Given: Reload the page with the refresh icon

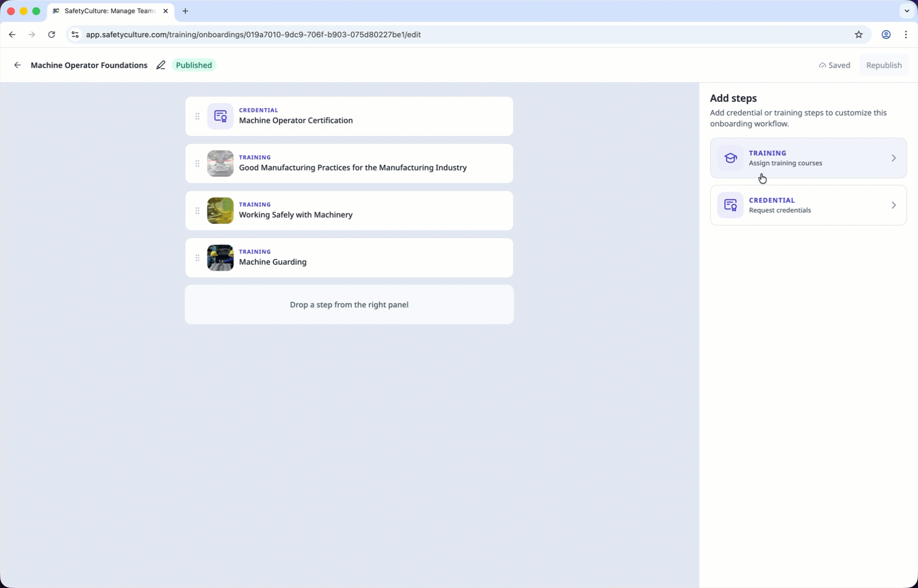Looking at the screenshot, I should tap(52, 35).
